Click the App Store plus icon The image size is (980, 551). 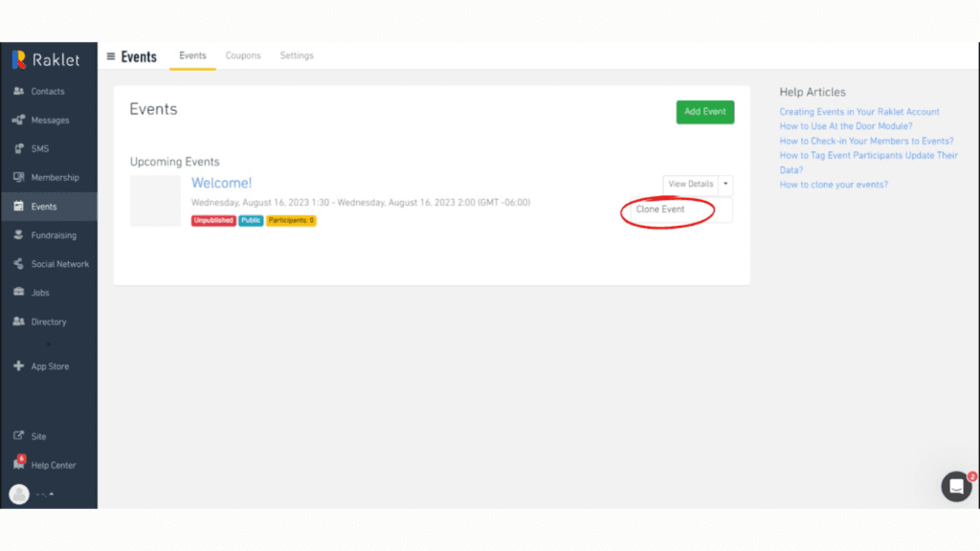click(x=19, y=366)
